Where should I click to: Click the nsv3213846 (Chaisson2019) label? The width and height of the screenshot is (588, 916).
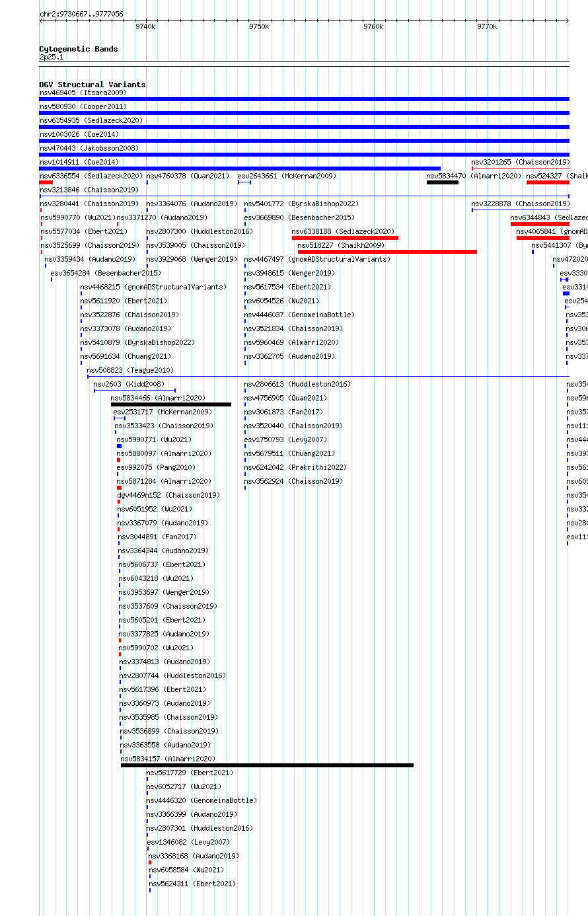[x=89, y=190]
